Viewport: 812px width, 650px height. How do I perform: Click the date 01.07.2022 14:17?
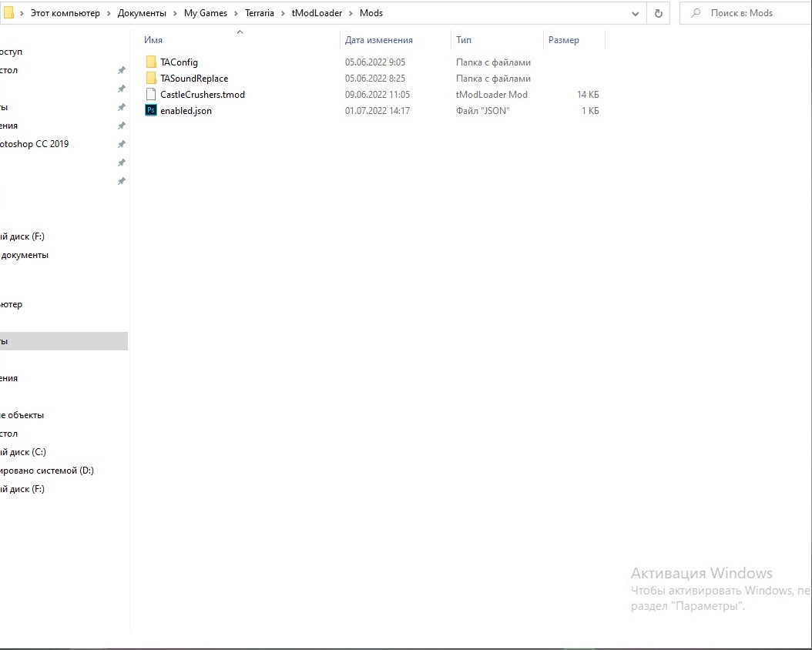377,110
